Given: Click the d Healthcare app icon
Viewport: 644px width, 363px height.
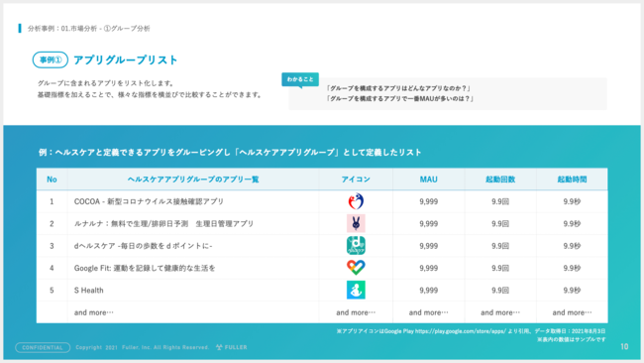Looking at the screenshot, I should (356, 246).
